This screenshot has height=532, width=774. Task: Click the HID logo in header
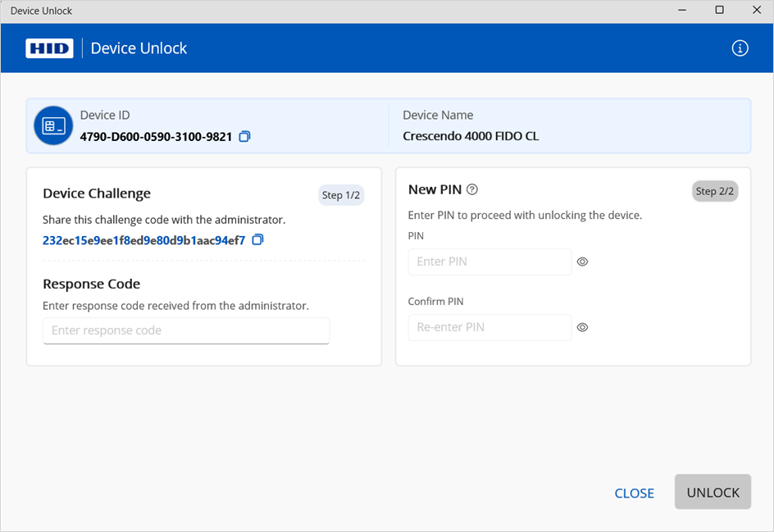coord(49,48)
